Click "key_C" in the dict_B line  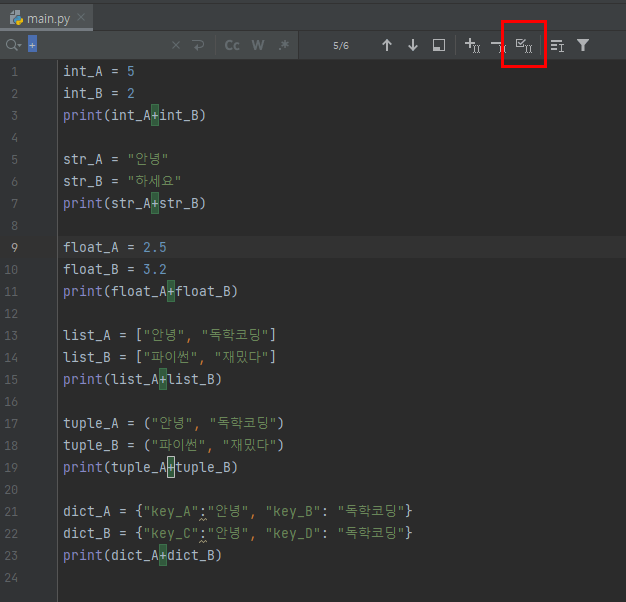click(x=171, y=533)
